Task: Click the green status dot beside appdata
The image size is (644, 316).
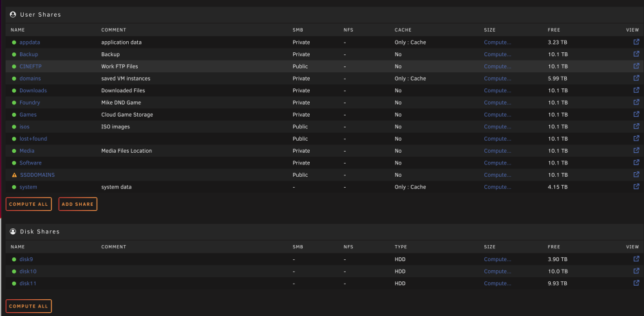Action: (x=14, y=43)
